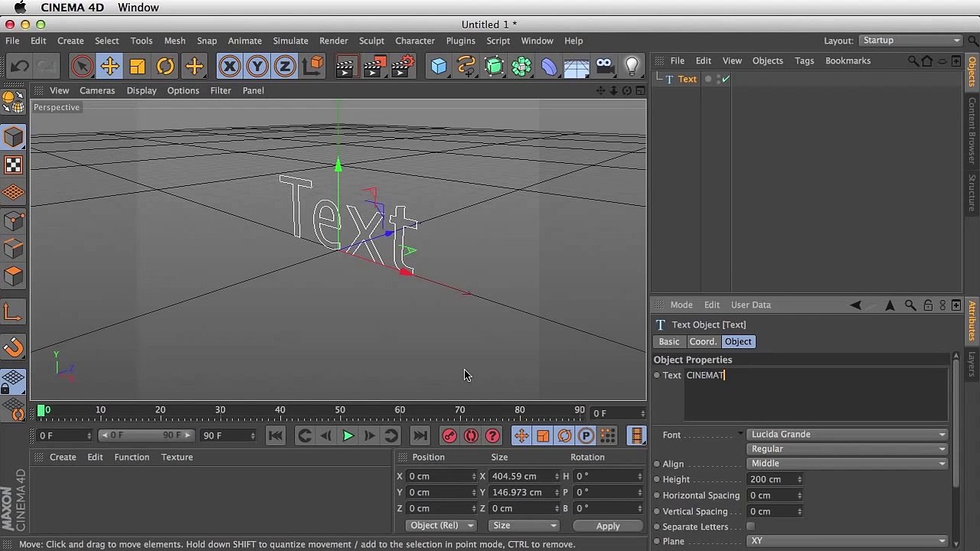Enable Separate Letters checkbox
Image resolution: width=980 pixels, height=551 pixels.
pos(750,527)
